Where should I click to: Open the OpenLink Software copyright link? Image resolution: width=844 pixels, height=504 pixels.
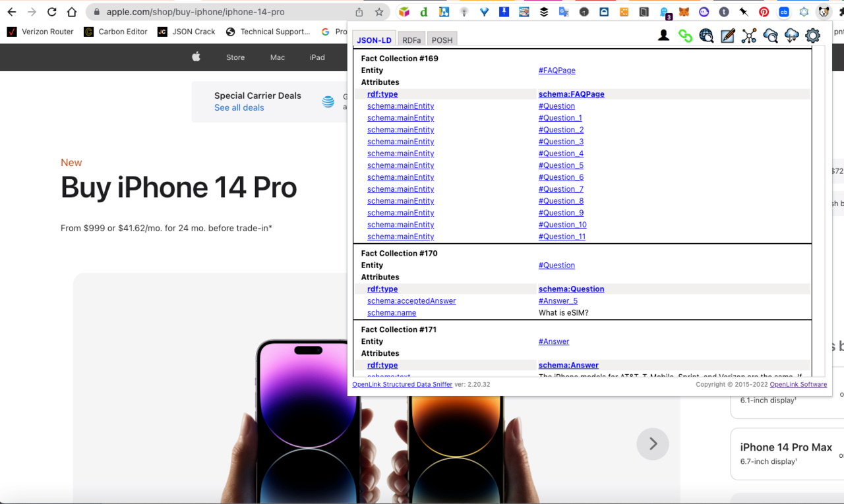799,384
